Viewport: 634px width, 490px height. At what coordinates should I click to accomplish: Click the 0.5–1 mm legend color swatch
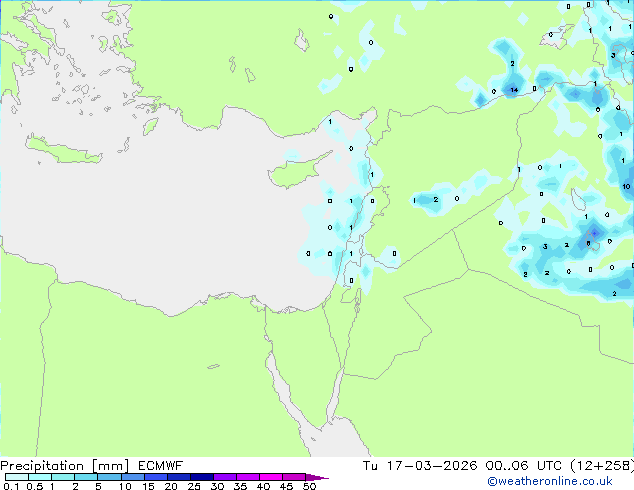point(40,477)
